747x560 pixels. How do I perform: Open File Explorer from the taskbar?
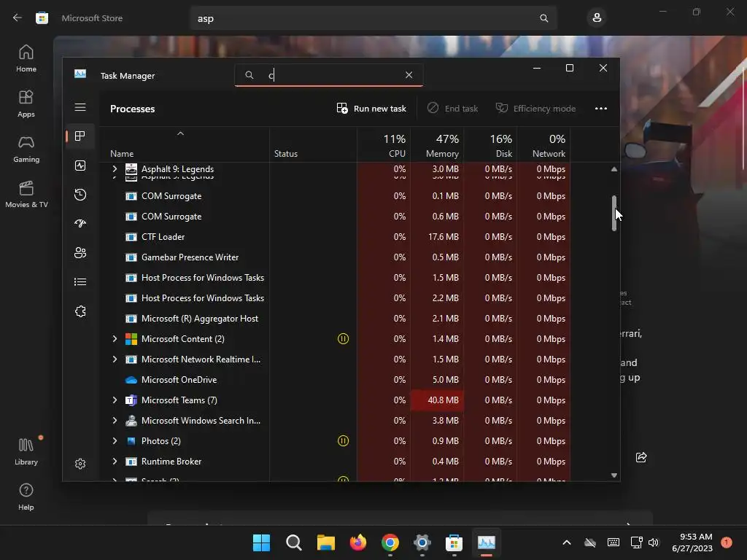[326, 542]
